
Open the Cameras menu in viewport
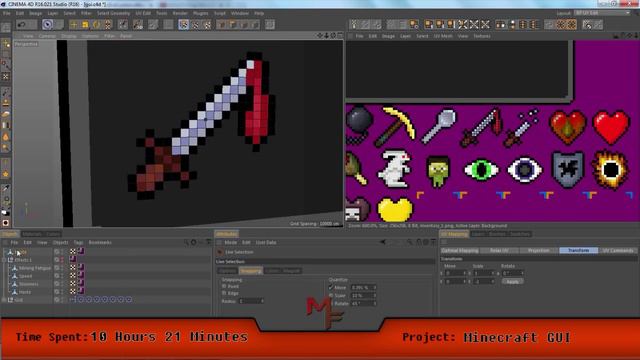click(x=47, y=36)
